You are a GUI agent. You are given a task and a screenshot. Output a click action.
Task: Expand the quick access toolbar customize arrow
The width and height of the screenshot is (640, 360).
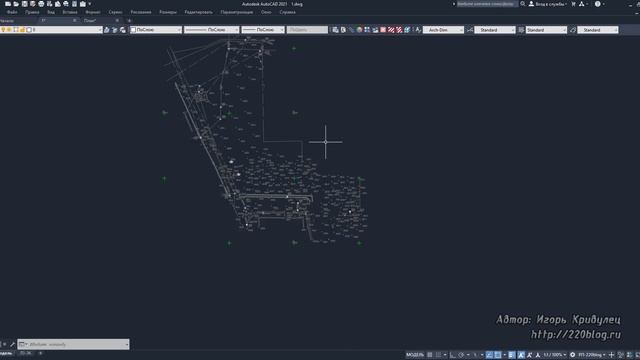click(x=90, y=4)
